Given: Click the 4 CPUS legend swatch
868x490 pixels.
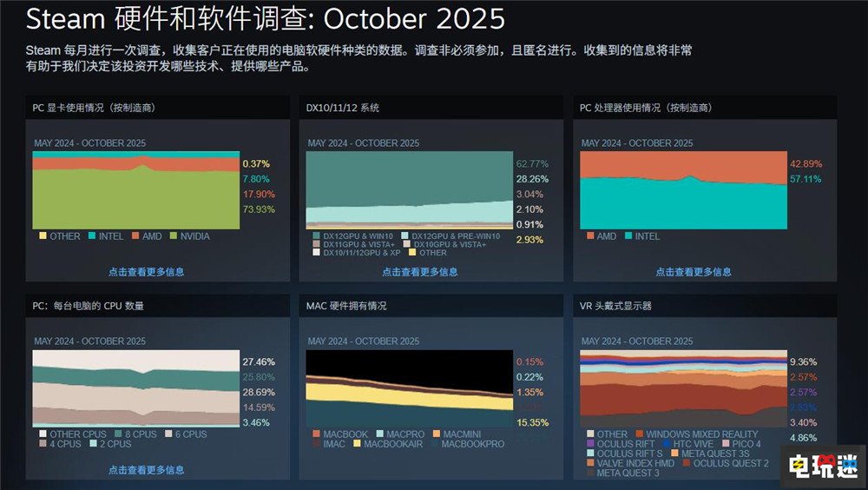Looking at the screenshot, I should (x=43, y=444).
